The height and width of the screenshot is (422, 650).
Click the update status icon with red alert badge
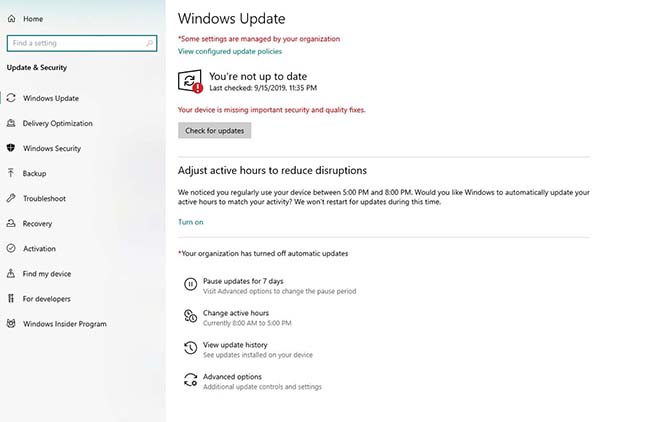coord(190,81)
